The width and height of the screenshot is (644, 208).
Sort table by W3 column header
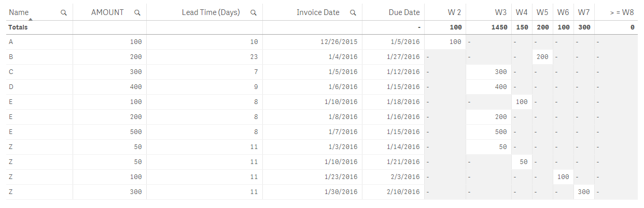500,12
